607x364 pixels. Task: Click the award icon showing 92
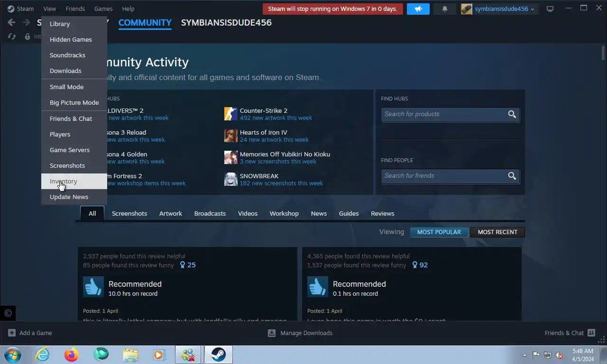click(415, 265)
